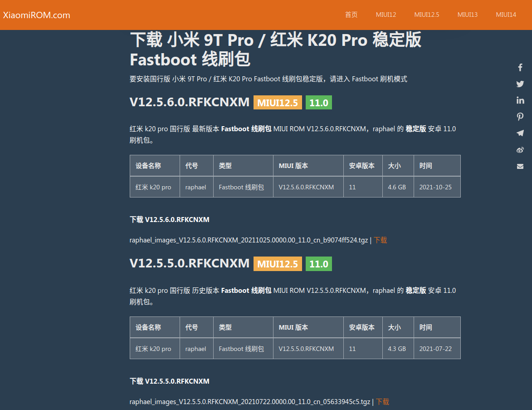532x410 pixels.
Task: Click MIUI12.5 badge beside V12.5.5.0.RFKCNXM heading
Action: click(x=278, y=264)
